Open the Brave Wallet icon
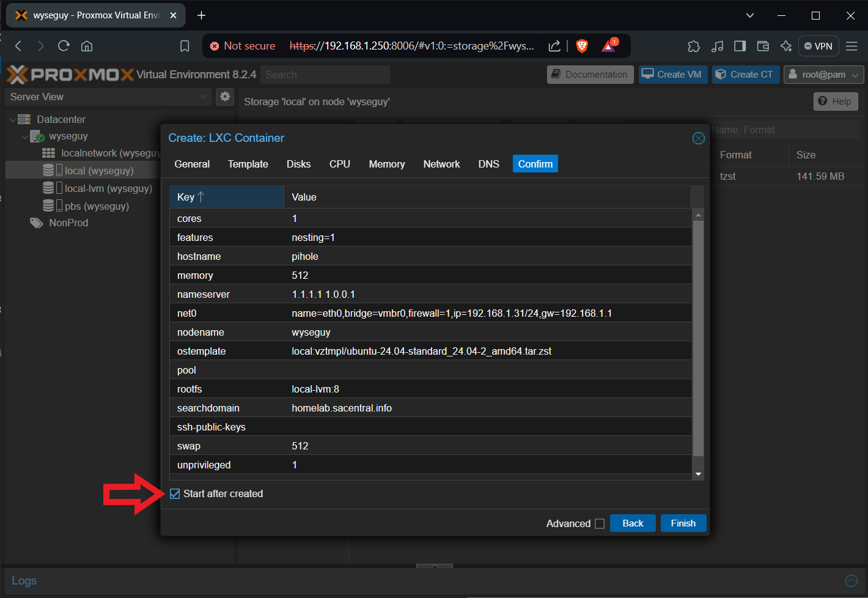Image resolution: width=868 pixels, height=598 pixels. [763, 46]
